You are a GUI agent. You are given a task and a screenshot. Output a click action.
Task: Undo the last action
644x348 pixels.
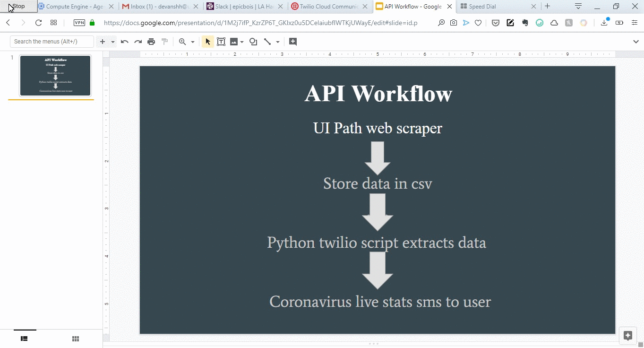click(x=124, y=42)
